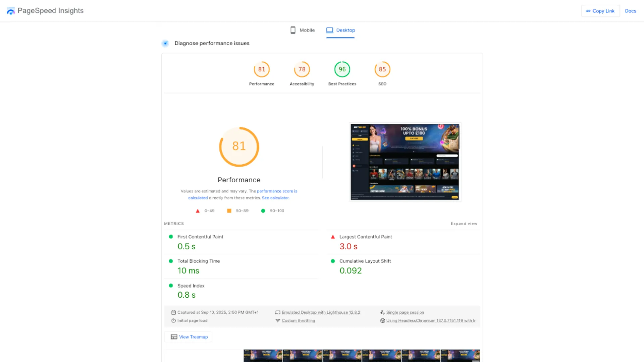Open the See calculator link

click(x=275, y=198)
